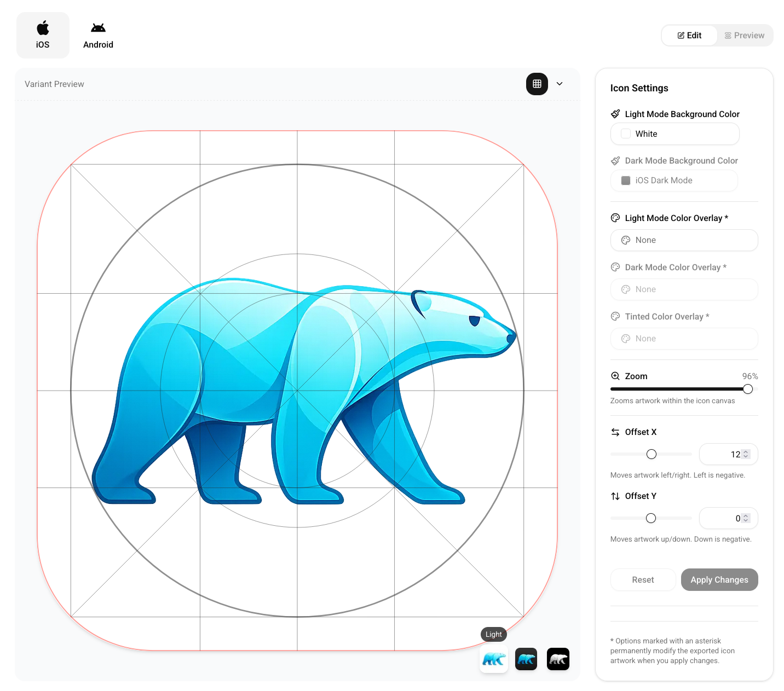Switch to the Android platform icon
784x691 pixels.
pyautogui.click(x=98, y=34)
